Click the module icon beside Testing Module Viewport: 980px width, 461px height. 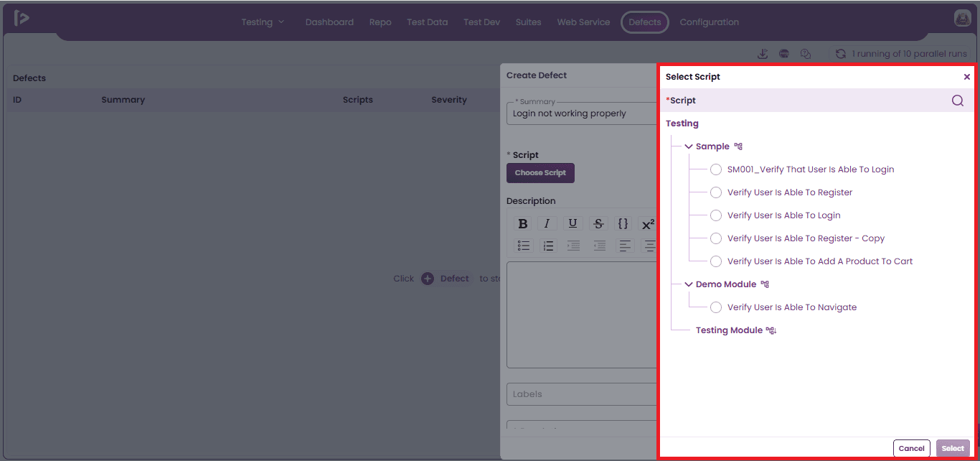[771, 330]
